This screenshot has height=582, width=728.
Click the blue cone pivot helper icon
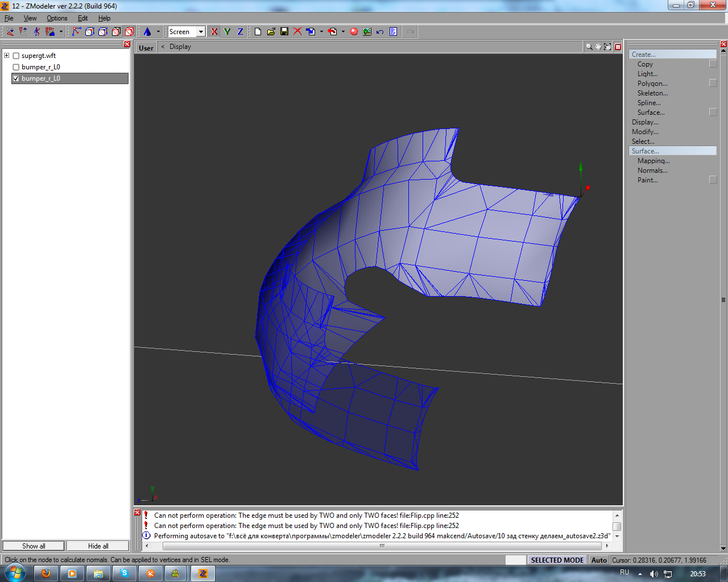tap(147, 32)
